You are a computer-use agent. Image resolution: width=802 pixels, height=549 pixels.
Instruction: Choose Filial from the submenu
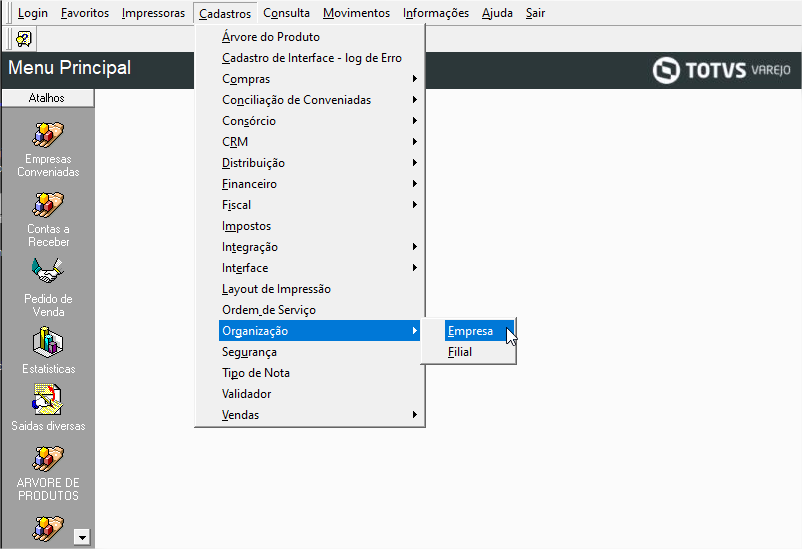pos(460,352)
